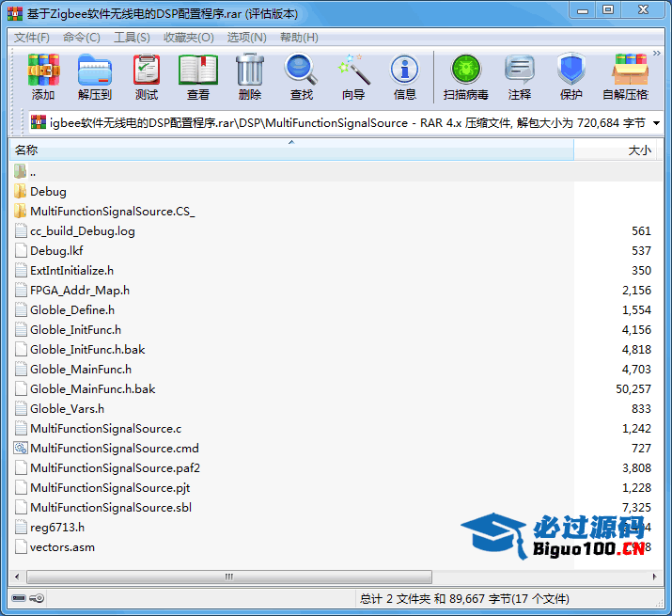Select the MultiFunctionSignalSource.c file

[x=105, y=428]
